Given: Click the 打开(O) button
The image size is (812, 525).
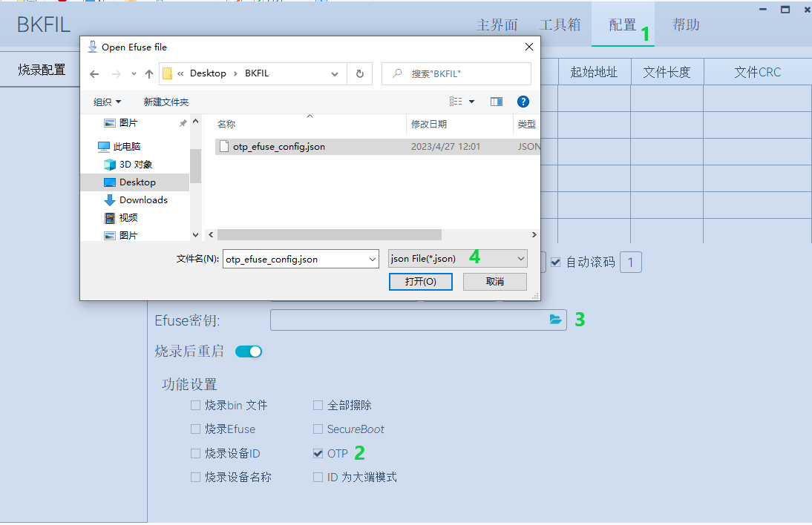Looking at the screenshot, I should pos(420,282).
